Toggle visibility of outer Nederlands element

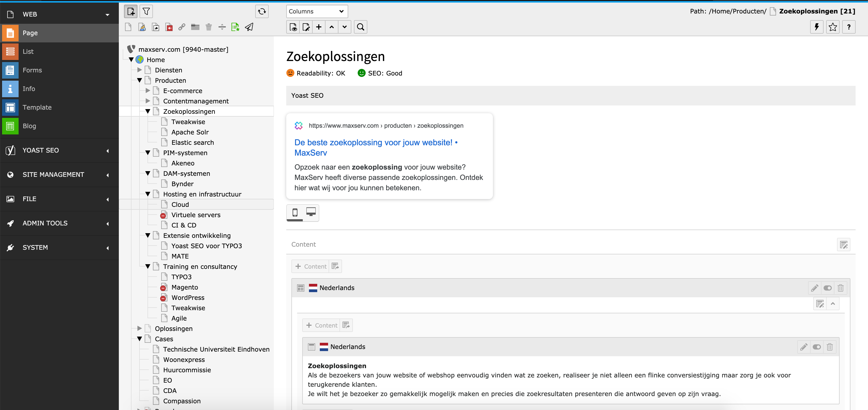click(x=827, y=288)
